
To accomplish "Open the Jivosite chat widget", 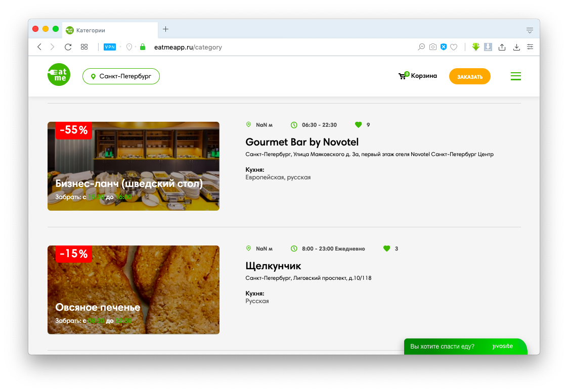I will point(465,347).
